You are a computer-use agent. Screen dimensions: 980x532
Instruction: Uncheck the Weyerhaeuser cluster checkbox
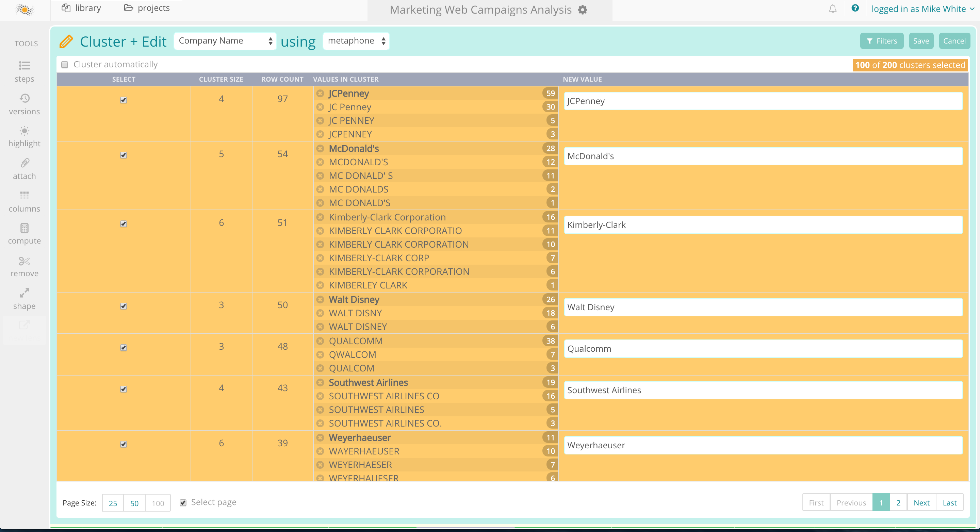point(123,444)
